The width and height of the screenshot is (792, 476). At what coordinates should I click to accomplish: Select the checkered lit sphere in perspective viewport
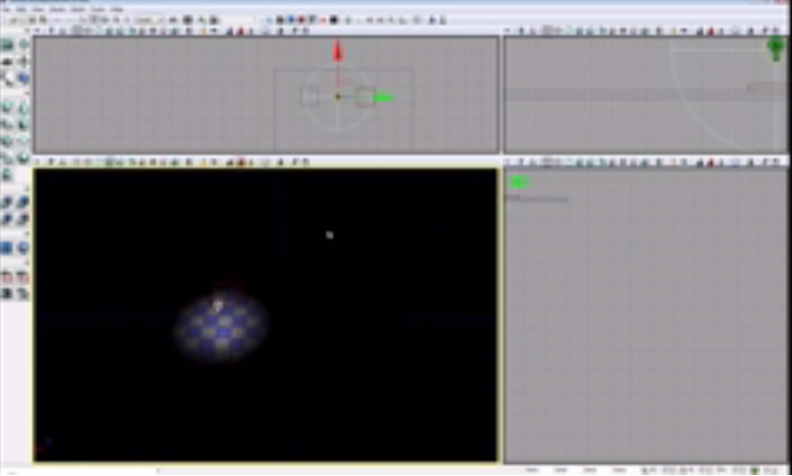pos(222,327)
